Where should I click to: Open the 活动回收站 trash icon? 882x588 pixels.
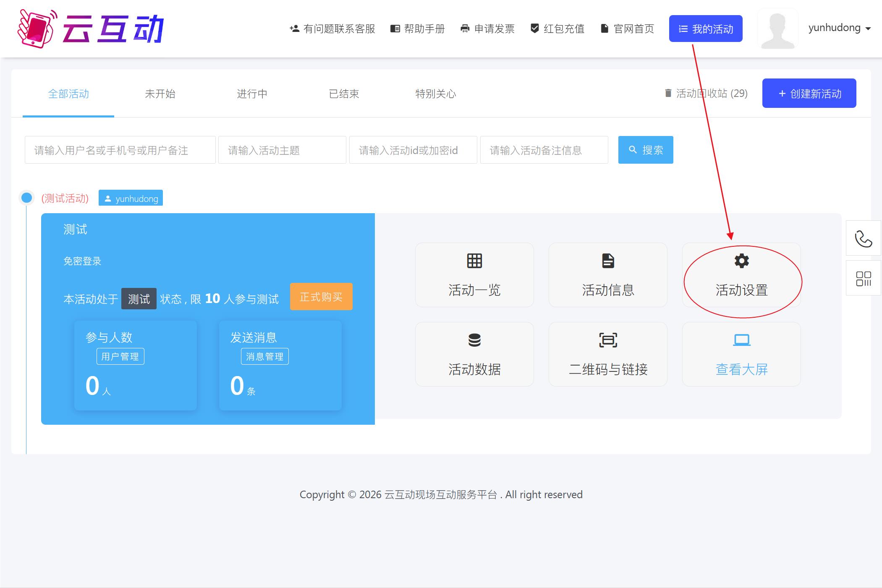(x=667, y=93)
